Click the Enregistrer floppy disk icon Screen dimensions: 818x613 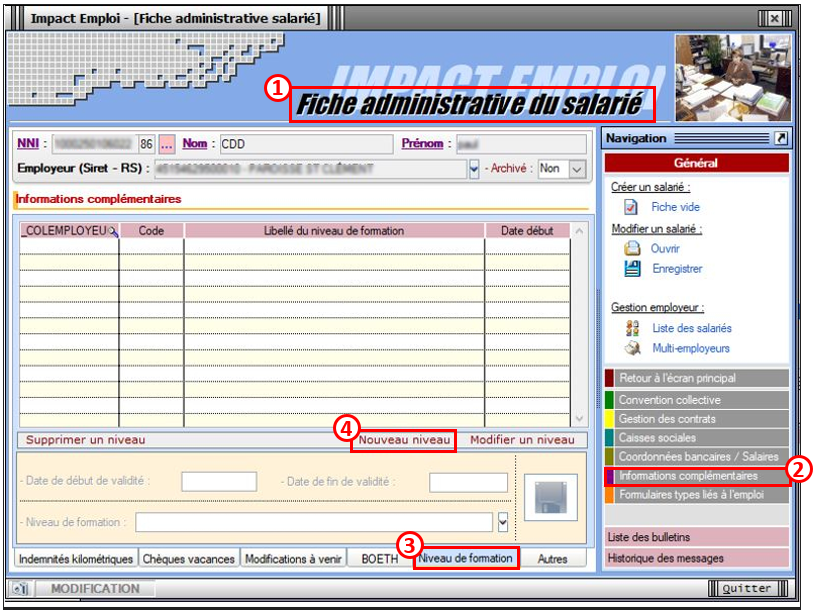(632, 269)
